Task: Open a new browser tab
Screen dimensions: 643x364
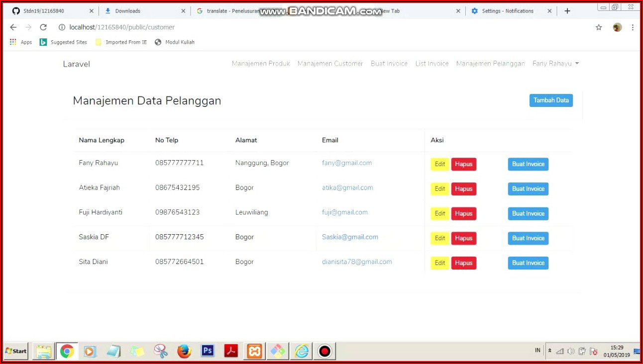Action: pyautogui.click(x=567, y=11)
